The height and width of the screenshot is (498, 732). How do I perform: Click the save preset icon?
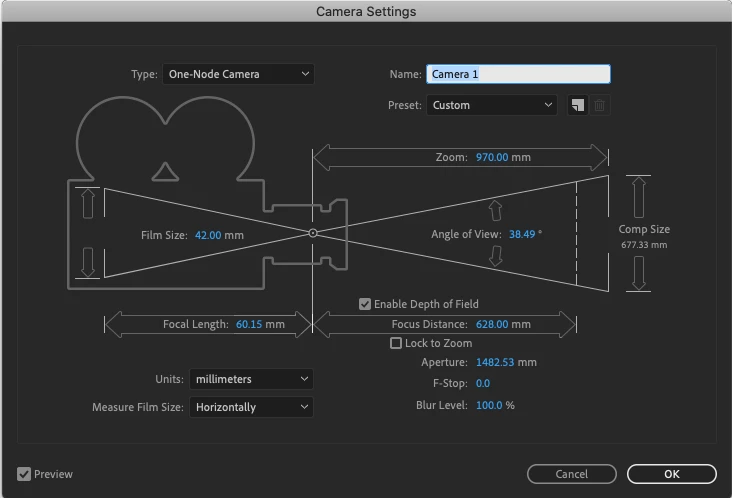coord(577,105)
